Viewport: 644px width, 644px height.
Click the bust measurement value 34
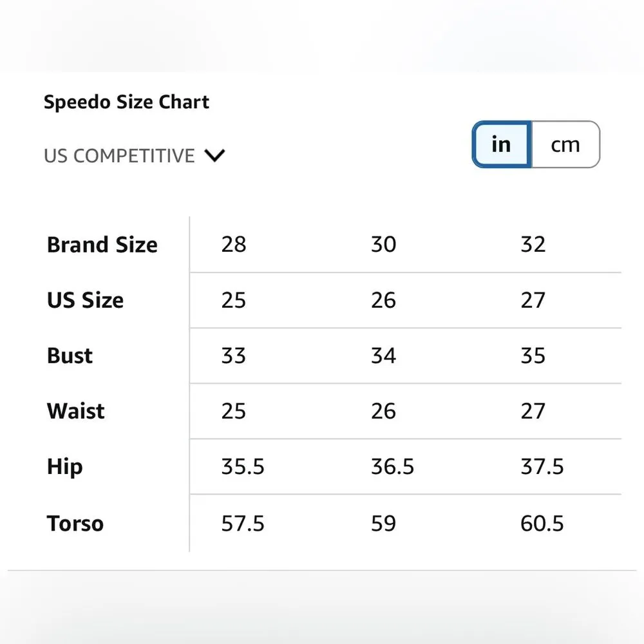(383, 355)
